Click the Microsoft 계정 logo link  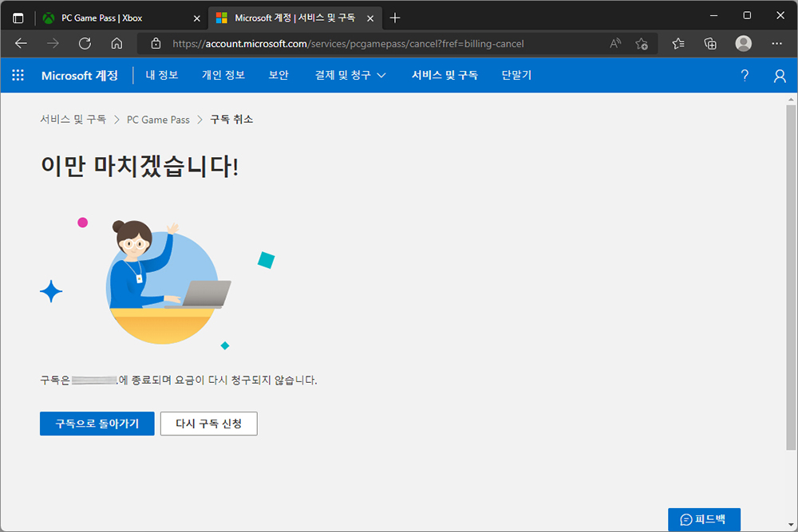(x=80, y=75)
